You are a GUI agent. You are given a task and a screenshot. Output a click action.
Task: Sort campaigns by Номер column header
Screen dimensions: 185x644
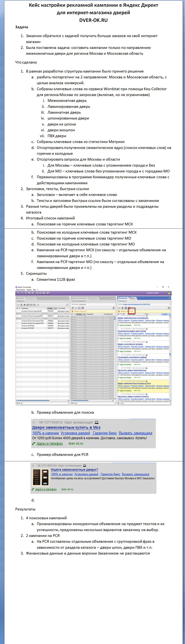coord(52,308)
